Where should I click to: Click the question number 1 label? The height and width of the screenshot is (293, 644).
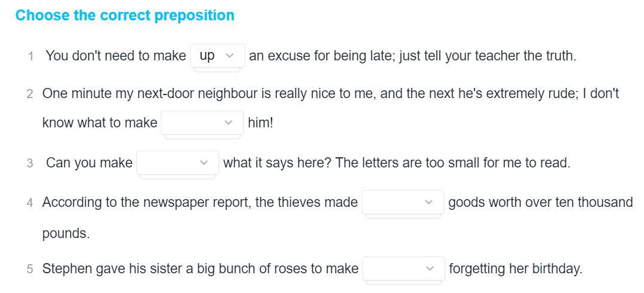pos(30,56)
